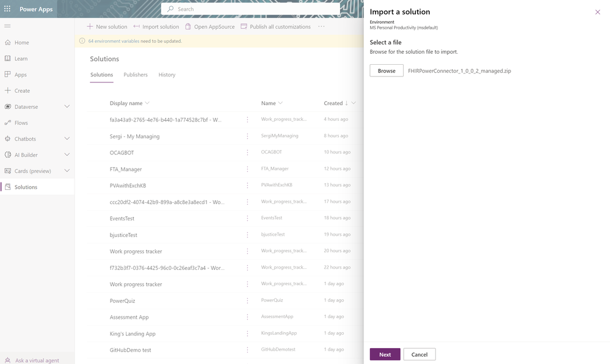The width and height of the screenshot is (610, 364).
Task: Select the PVAwithExchKB solution
Action: (x=128, y=185)
